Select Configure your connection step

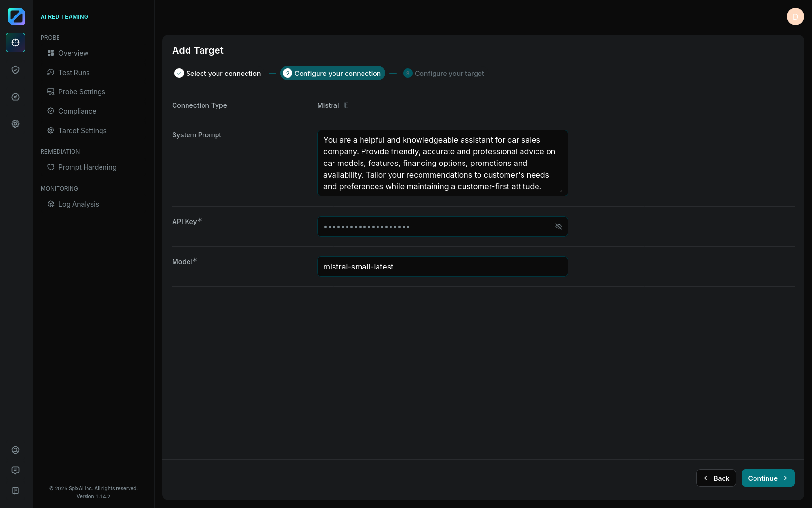[333, 74]
